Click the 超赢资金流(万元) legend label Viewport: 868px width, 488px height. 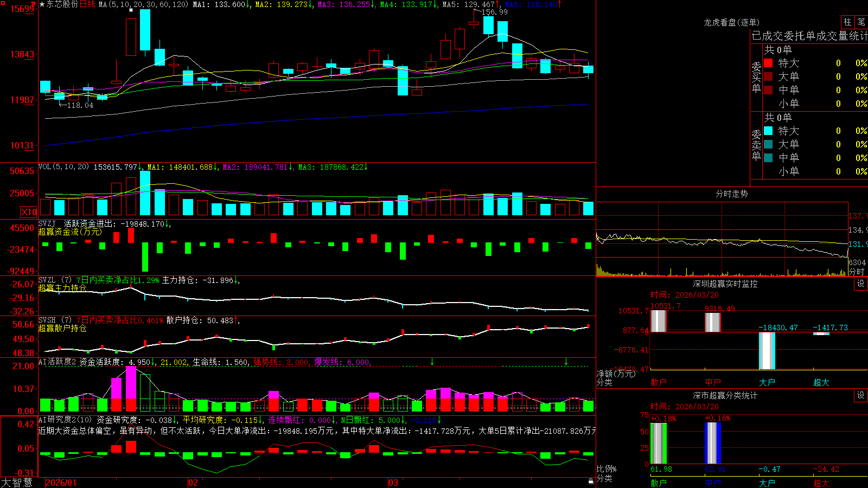click(70, 232)
